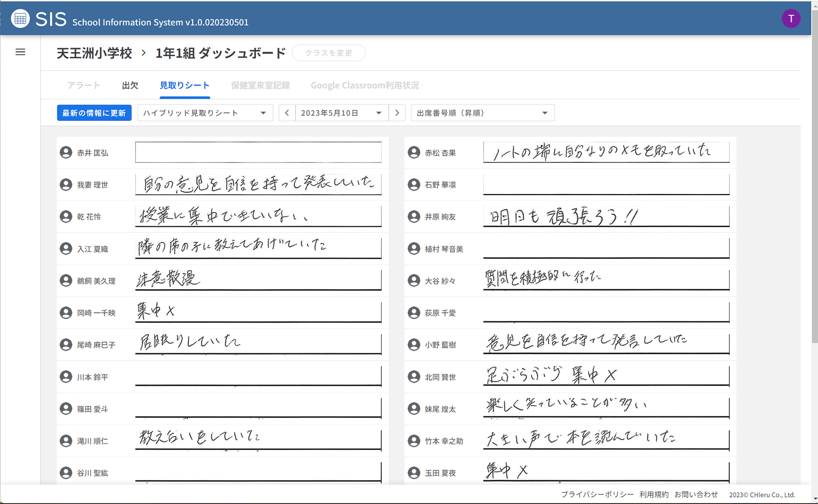This screenshot has width=818, height=504.
Task: Open the ハイブリッド見取りシート dropdown
Action: pos(205,113)
